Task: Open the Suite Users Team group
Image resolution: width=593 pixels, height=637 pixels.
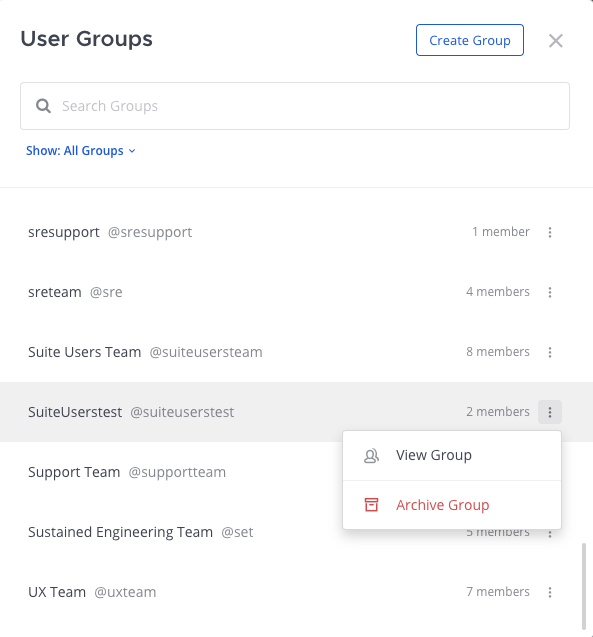Action: (x=84, y=352)
